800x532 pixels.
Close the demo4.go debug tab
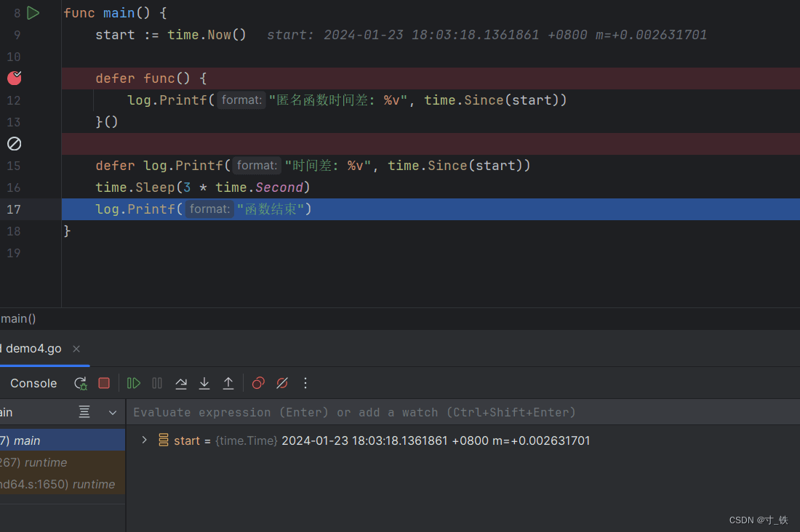click(x=76, y=349)
